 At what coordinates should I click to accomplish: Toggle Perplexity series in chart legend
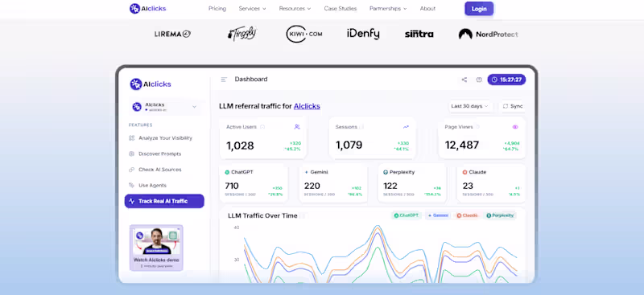coord(500,215)
